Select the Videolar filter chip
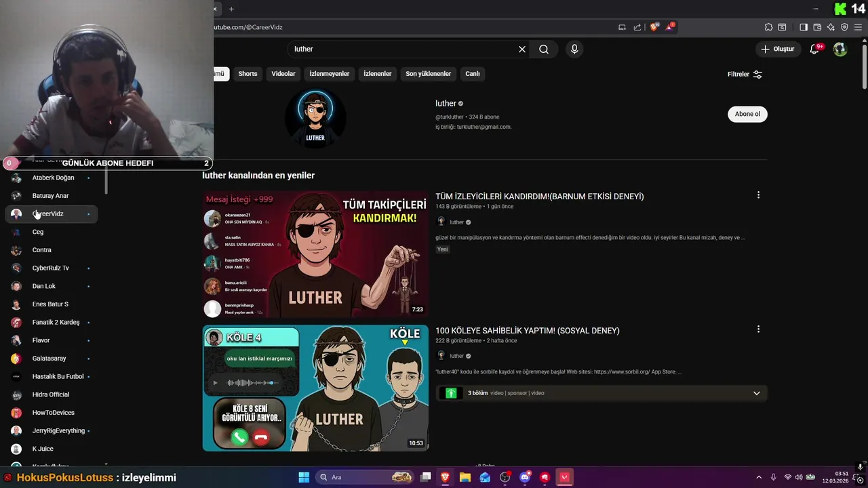The image size is (868, 488). coord(283,74)
